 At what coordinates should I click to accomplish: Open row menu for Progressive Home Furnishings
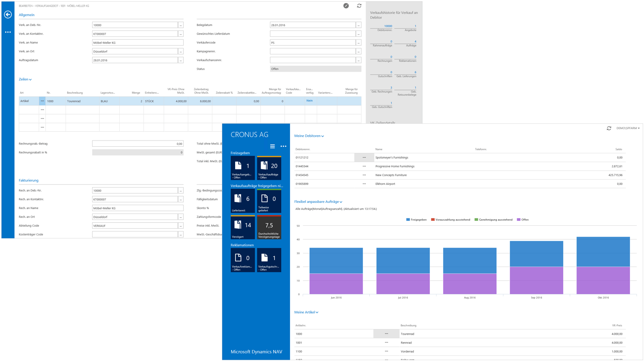pos(364,166)
